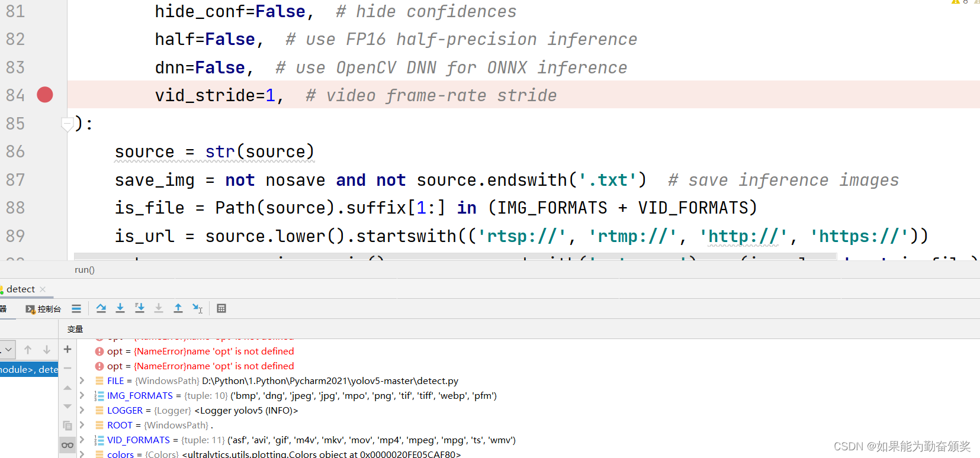Select the ROOT variable row
Screen dimensions: 980x458
click(x=154, y=425)
